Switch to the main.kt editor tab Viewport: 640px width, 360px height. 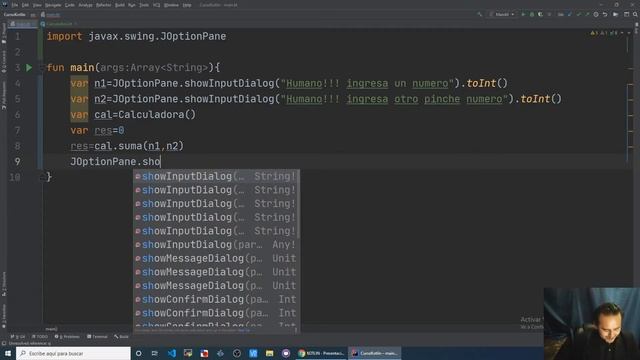click(22, 24)
